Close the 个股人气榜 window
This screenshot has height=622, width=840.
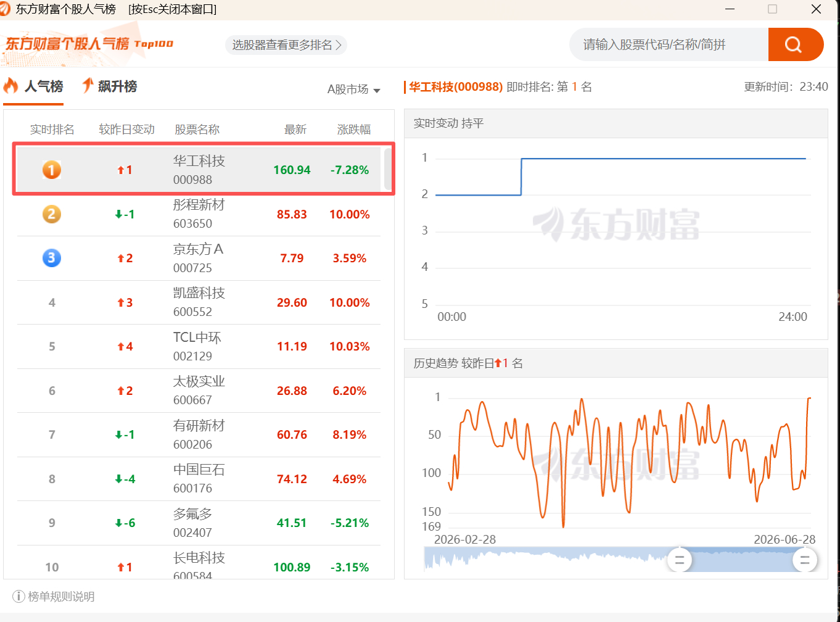[816, 9]
